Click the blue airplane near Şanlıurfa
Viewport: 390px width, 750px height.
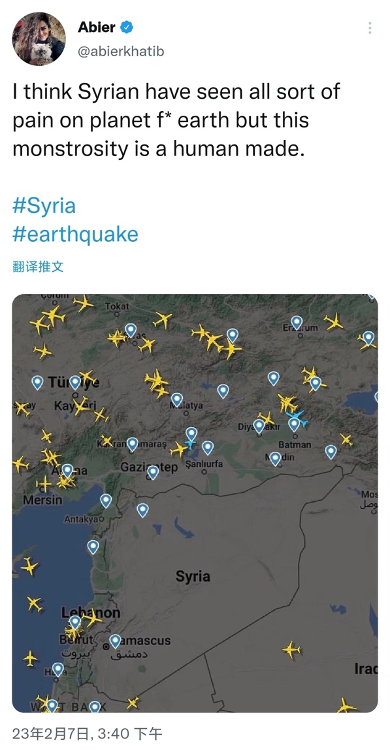(x=191, y=444)
